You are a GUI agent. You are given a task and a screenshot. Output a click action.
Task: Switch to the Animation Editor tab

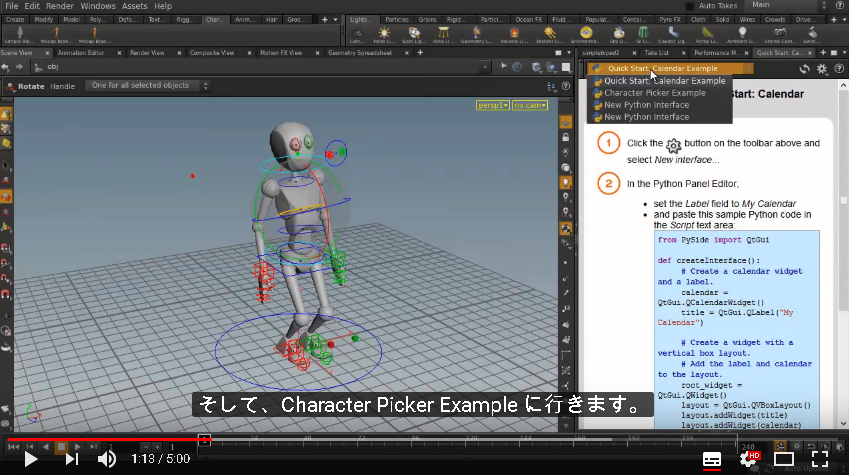click(x=81, y=53)
